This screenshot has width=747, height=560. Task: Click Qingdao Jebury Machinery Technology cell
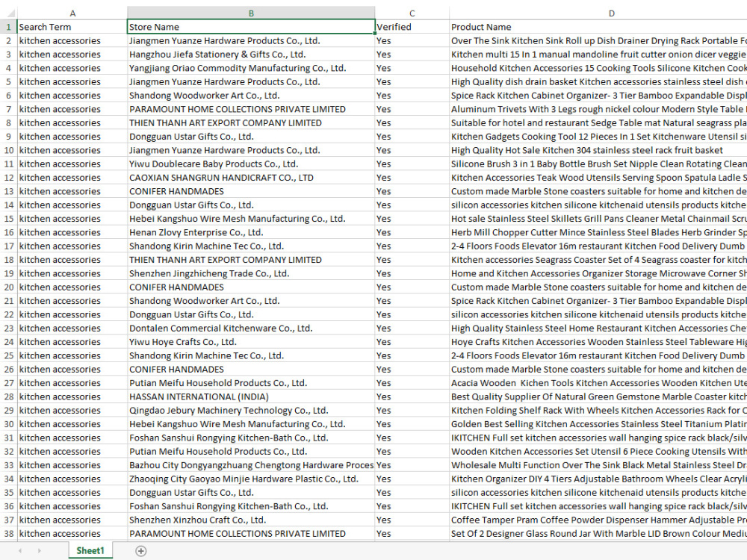[x=251, y=411]
